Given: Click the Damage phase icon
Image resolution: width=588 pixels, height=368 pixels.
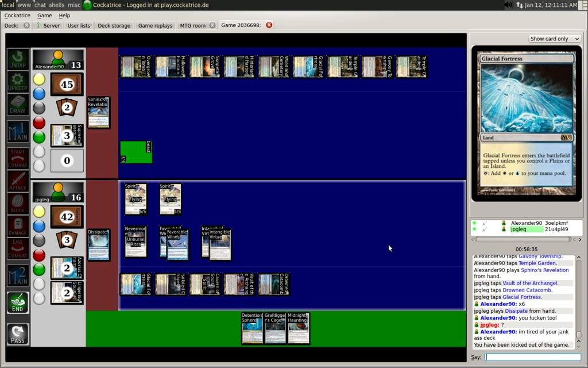Looking at the screenshot, I should coord(18,226).
